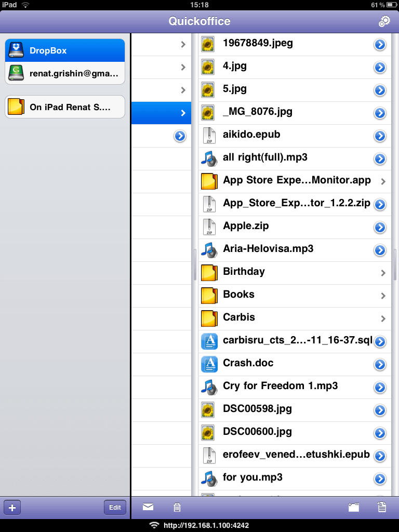Viewport: 399px width, 532px height.
Task: Open details arrow for erofeev_vened...etushki.epub
Action: [x=380, y=456]
